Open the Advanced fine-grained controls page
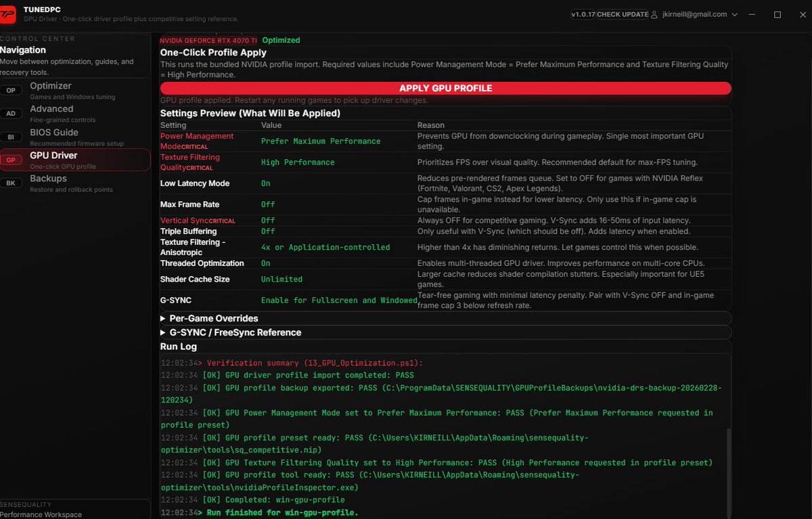Viewport: 812px width, 519px height. click(75, 114)
